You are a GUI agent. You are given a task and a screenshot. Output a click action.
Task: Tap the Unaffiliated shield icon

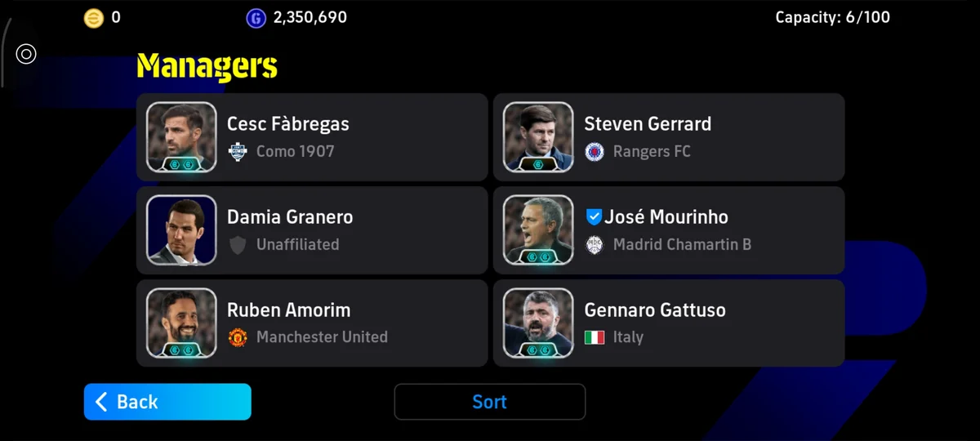coord(238,244)
